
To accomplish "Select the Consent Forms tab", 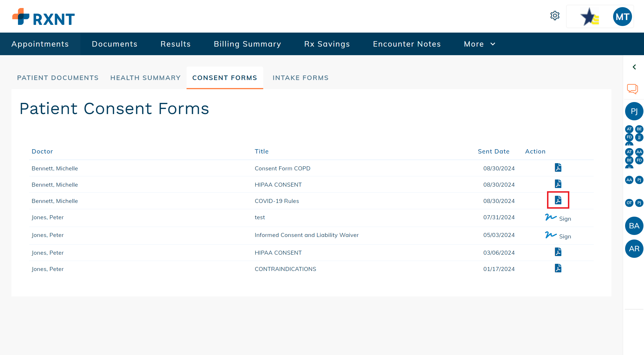I will click(225, 78).
